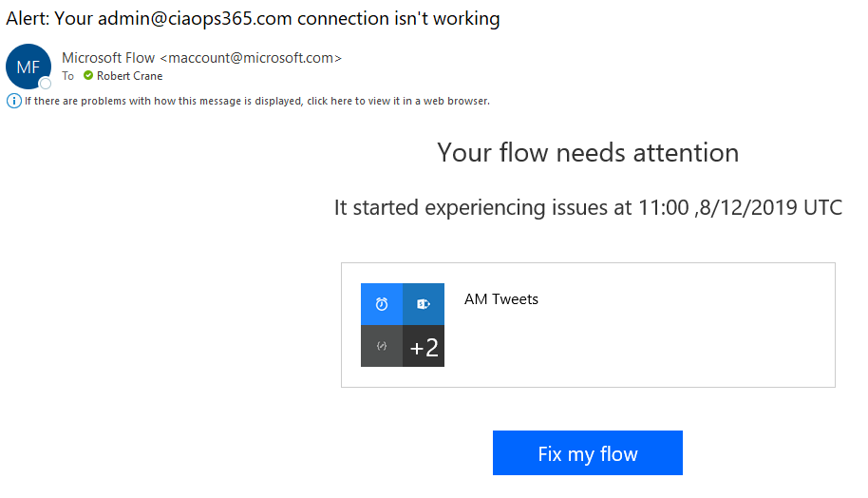Open the view in web browser message
Screen dimensions: 868x498
[256, 101]
